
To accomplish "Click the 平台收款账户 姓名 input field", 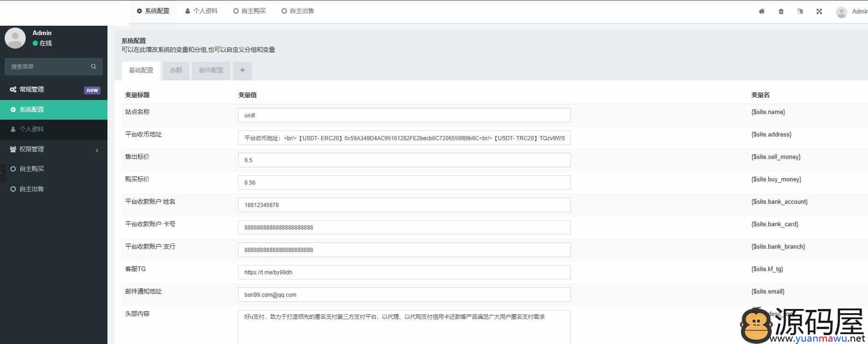I will coord(404,205).
